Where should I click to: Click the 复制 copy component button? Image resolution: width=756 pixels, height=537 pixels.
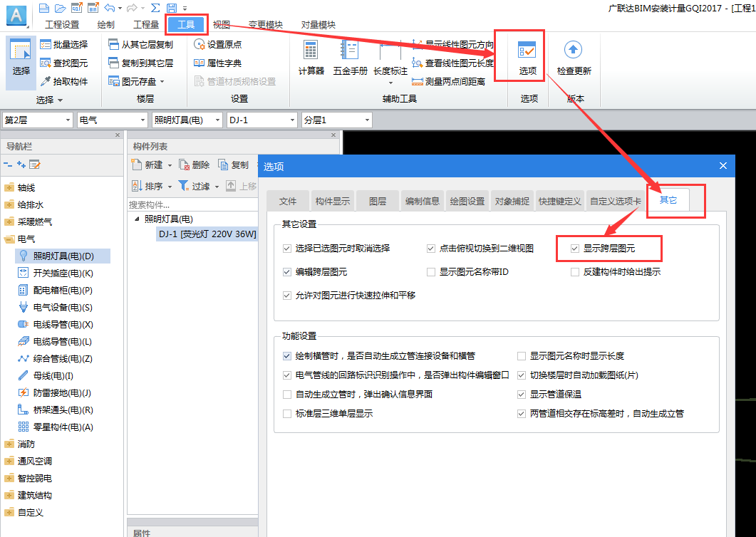(234, 165)
